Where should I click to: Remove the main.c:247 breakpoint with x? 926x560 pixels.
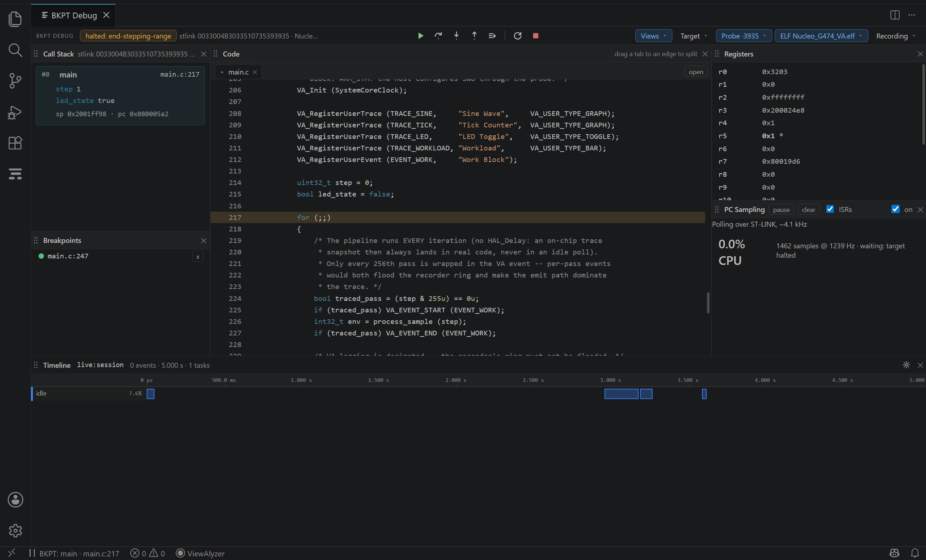click(198, 257)
